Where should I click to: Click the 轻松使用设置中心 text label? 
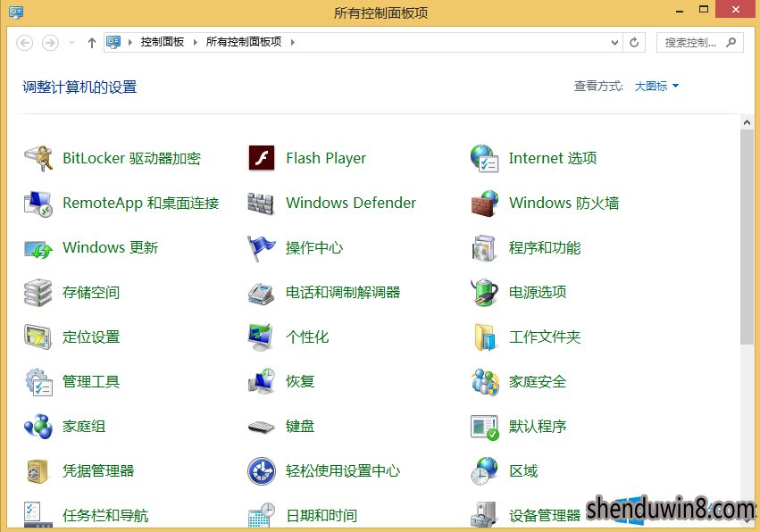(343, 471)
